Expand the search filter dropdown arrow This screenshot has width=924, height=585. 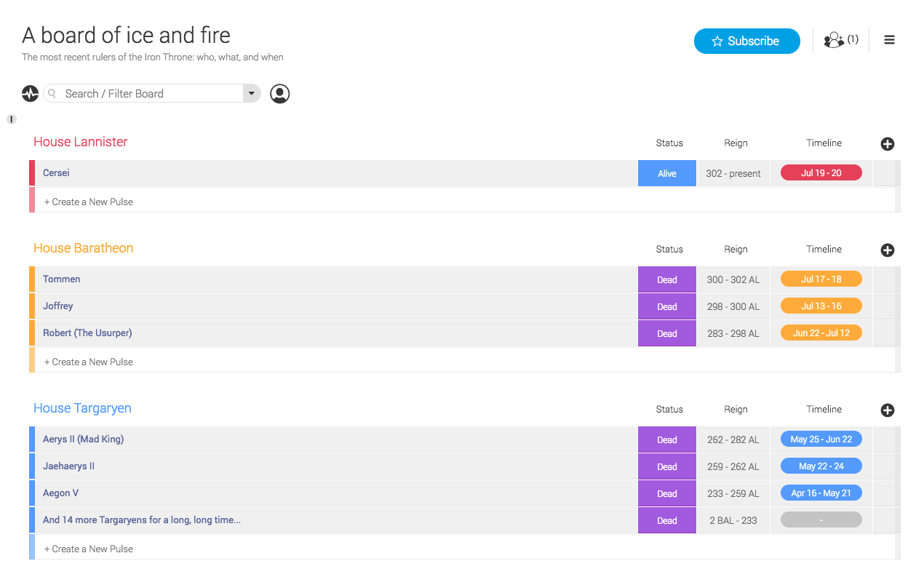click(x=252, y=93)
